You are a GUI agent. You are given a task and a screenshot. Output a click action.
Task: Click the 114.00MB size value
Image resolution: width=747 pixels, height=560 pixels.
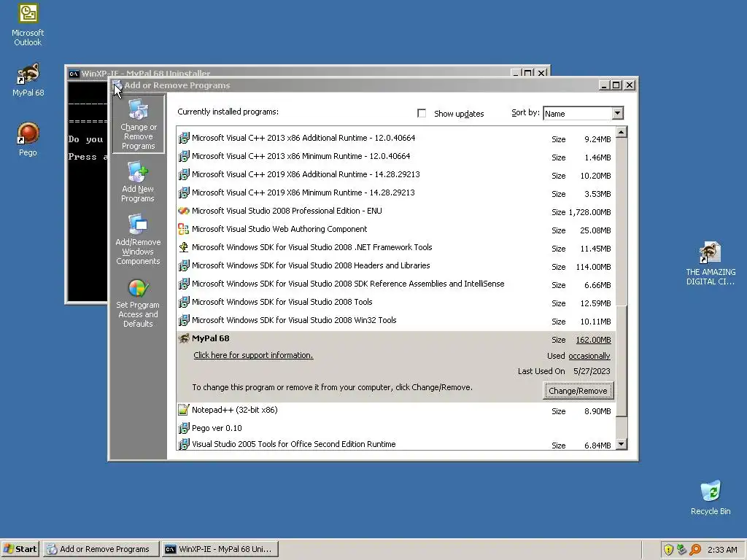tap(593, 267)
